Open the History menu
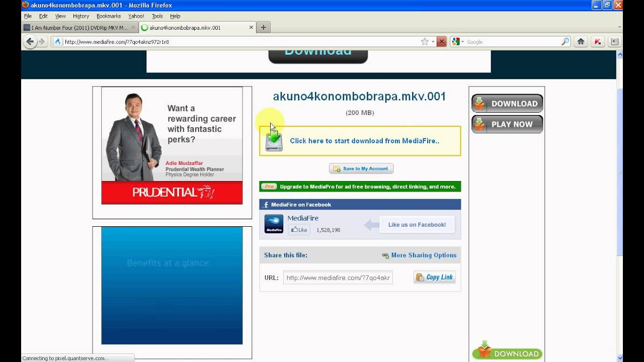This screenshot has width=644, height=362. [x=81, y=16]
